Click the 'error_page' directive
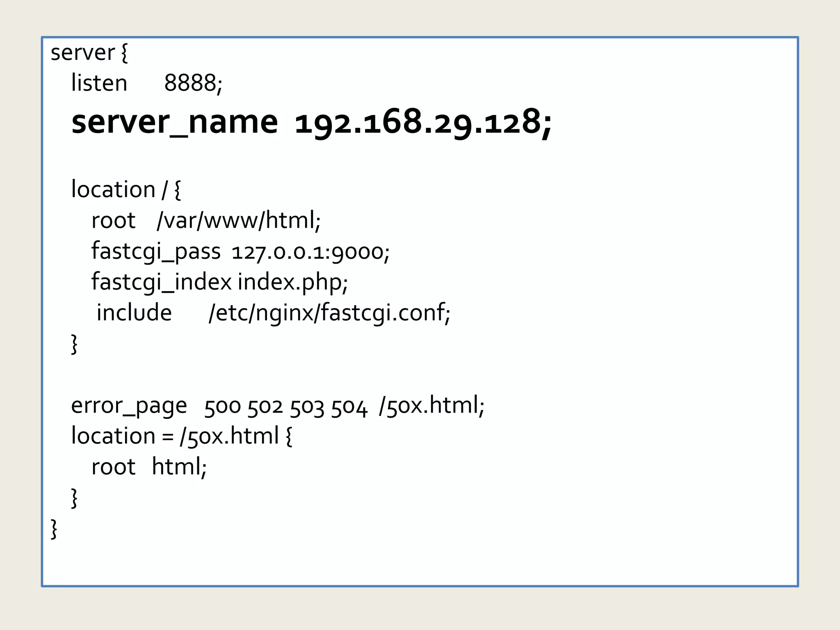 (x=129, y=406)
